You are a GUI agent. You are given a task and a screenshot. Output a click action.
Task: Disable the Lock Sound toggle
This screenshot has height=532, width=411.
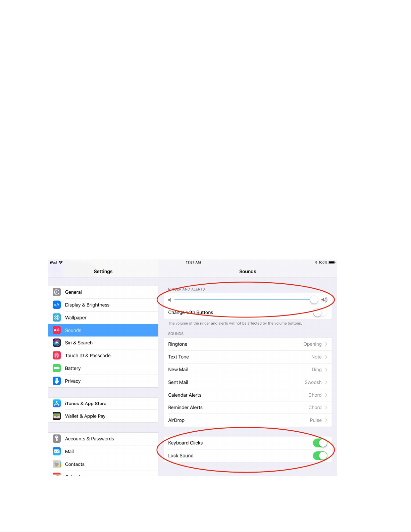click(320, 455)
